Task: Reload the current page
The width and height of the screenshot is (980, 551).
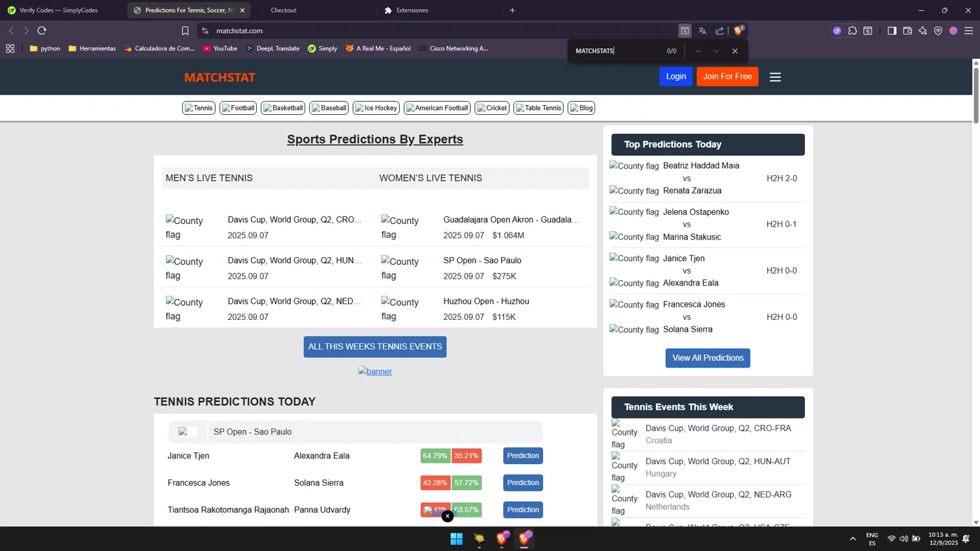Action: click(x=42, y=31)
